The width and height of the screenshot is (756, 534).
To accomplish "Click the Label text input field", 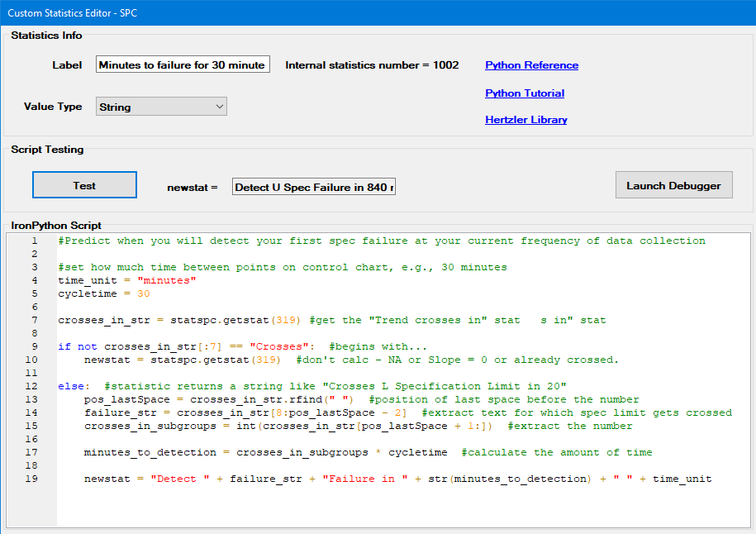I will [x=183, y=65].
